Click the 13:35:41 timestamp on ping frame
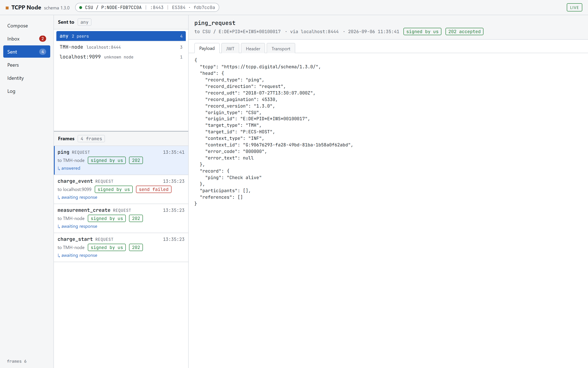 [x=174, y=152]
